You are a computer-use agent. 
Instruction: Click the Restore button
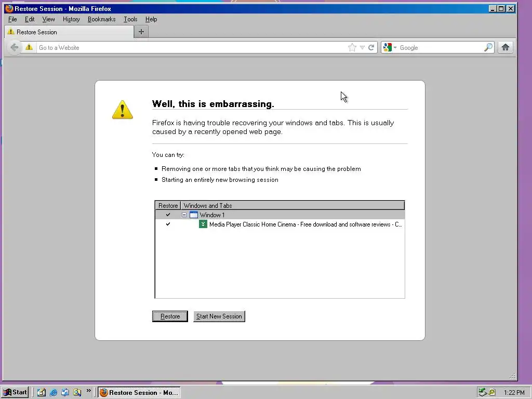[170, 316]
